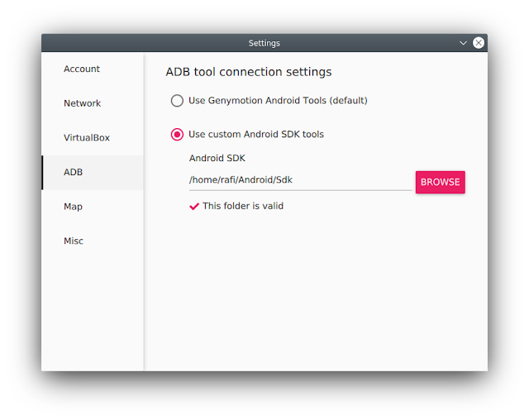The height and width of the screenshot is (420, 529).
Task: Click the dark selection bar beside ADB
Action: [x=42, y=173]
